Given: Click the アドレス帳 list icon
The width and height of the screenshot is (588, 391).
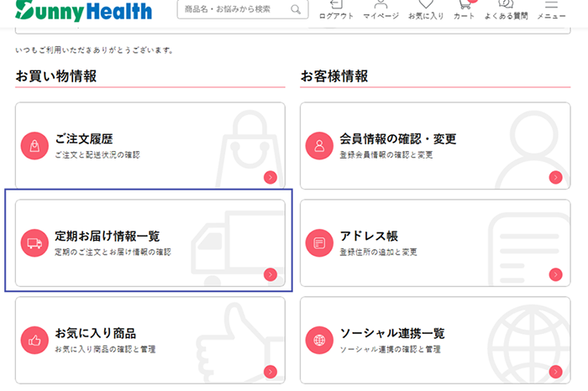Looking at the screenshot, I should click(x=319, y=242).
